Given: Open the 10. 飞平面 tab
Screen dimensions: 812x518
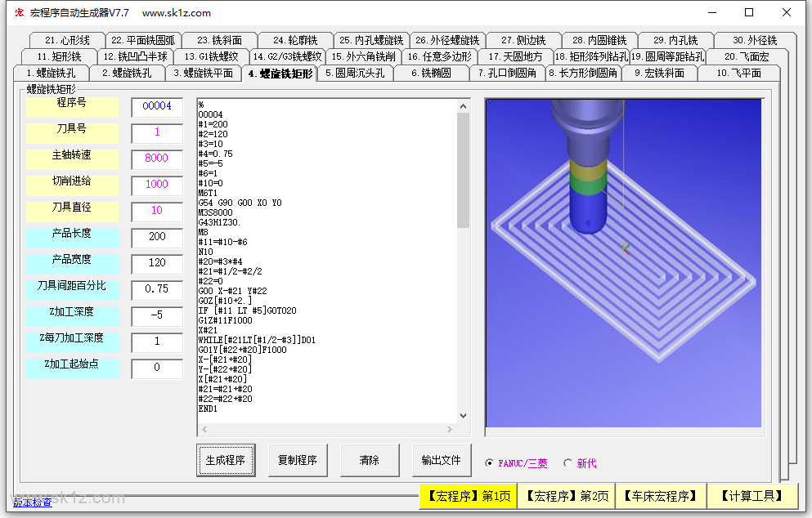Looking at the screenshot, I should (739, 73).
